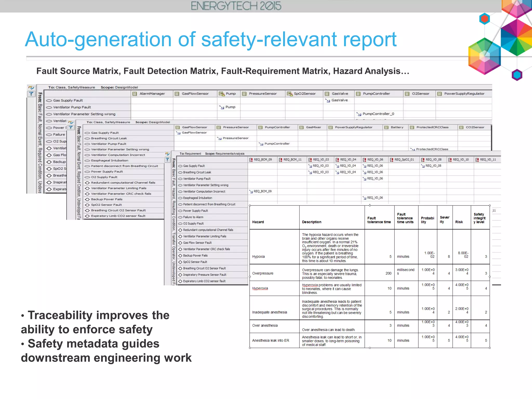Click the refresh icon of the second matrix window
Viewport: 532px width, 399px height.
pos(71,123)
